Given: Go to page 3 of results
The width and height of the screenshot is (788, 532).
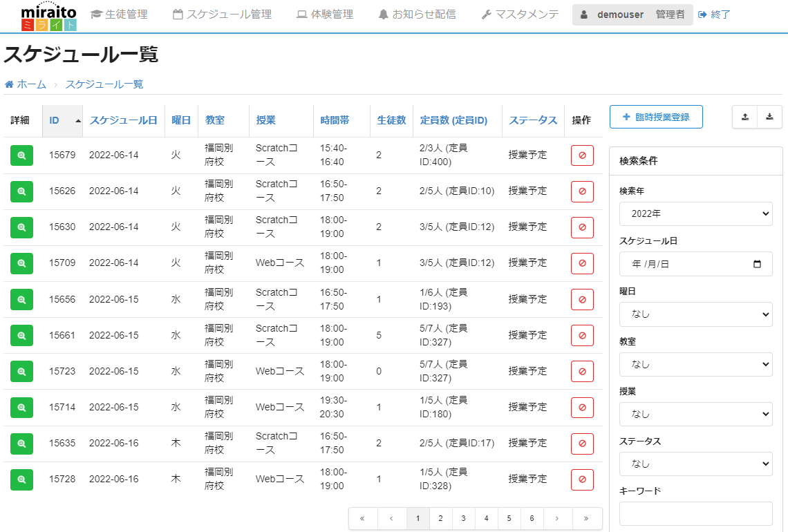Looking at the screenshot, I should click(x=463, y=518).
